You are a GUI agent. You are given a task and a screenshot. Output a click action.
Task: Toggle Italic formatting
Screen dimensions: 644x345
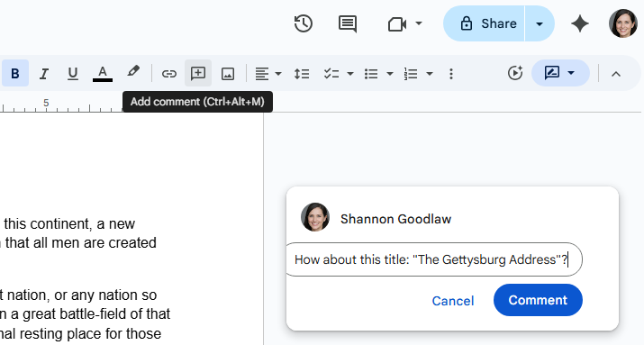tap(44, 74)
